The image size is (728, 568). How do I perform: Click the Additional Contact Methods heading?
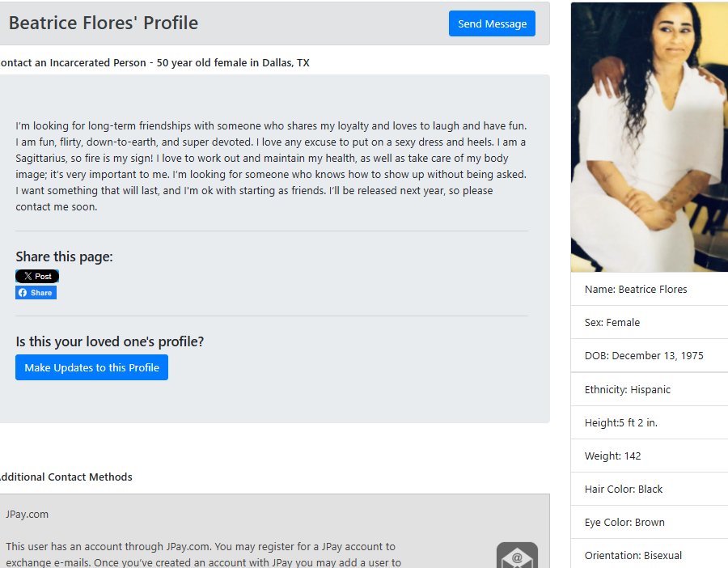tap(66, 477)
